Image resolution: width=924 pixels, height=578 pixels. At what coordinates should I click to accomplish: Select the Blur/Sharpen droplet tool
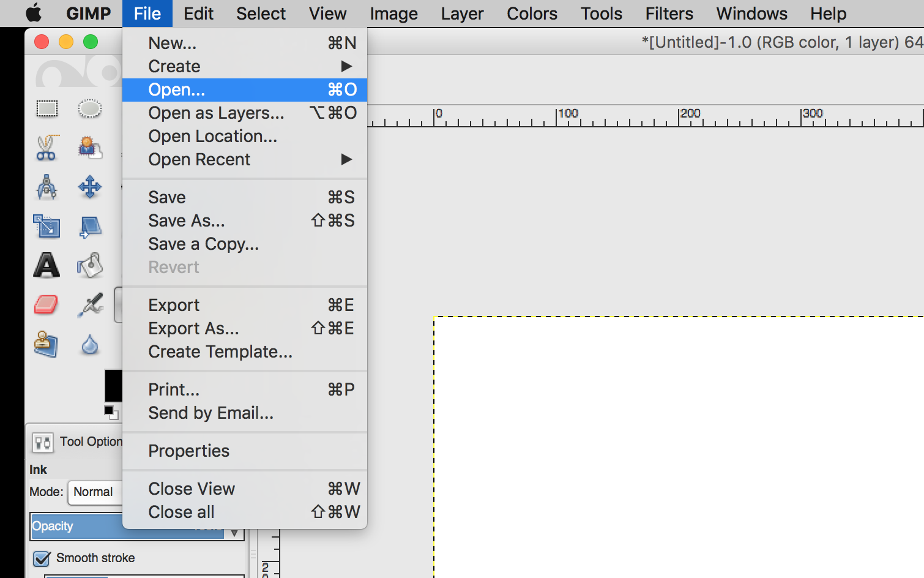[x=90, y=345]
